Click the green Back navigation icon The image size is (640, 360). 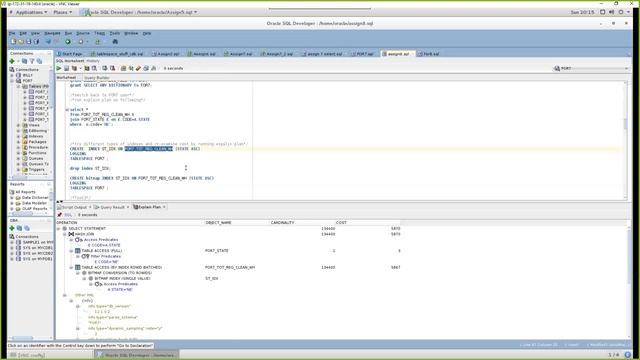(x=68, y=42)
